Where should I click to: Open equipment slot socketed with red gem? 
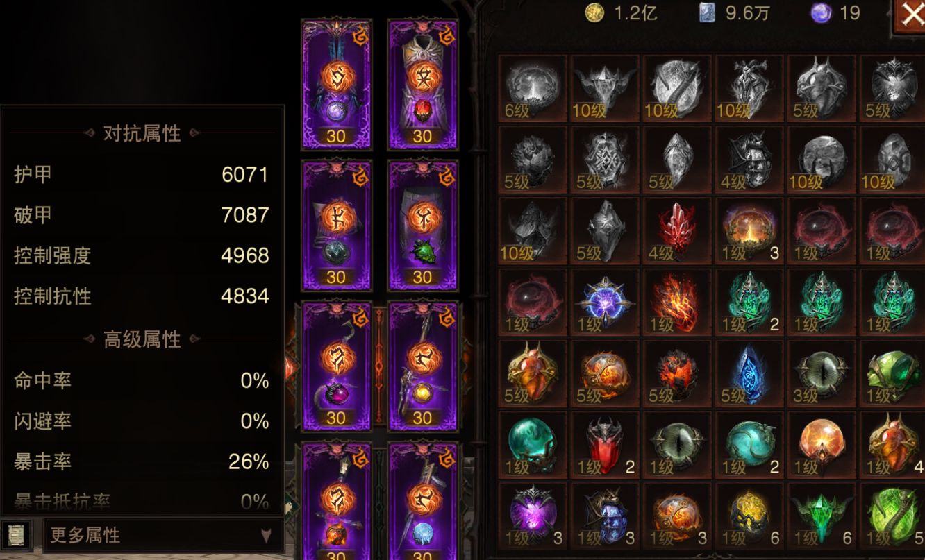[422, 85]
